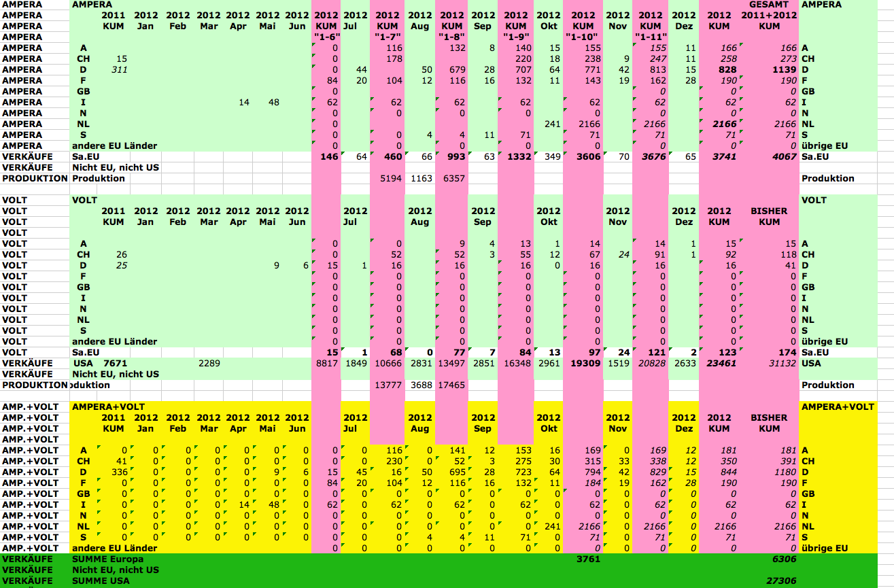Viewport: 894px width, 588px height.
Task: Select the SUMME Europa total 6306
Action: click(782, 559)
